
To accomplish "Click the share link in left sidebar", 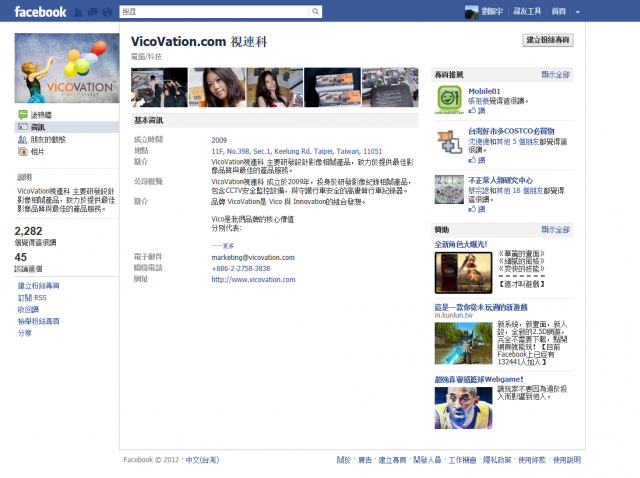I will tap(24, 333).
